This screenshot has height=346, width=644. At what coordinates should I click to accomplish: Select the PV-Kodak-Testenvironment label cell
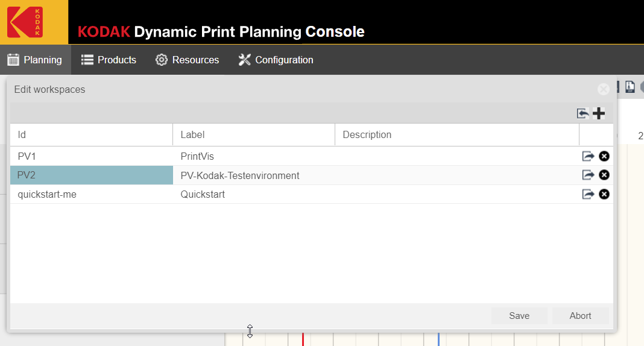240,176
